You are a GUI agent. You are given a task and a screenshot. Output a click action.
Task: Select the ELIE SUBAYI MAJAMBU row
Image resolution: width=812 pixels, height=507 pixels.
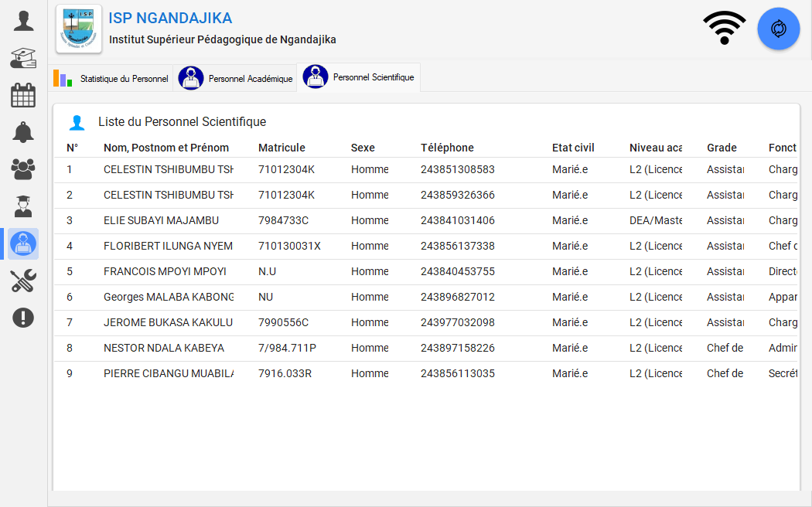(161, 220)
